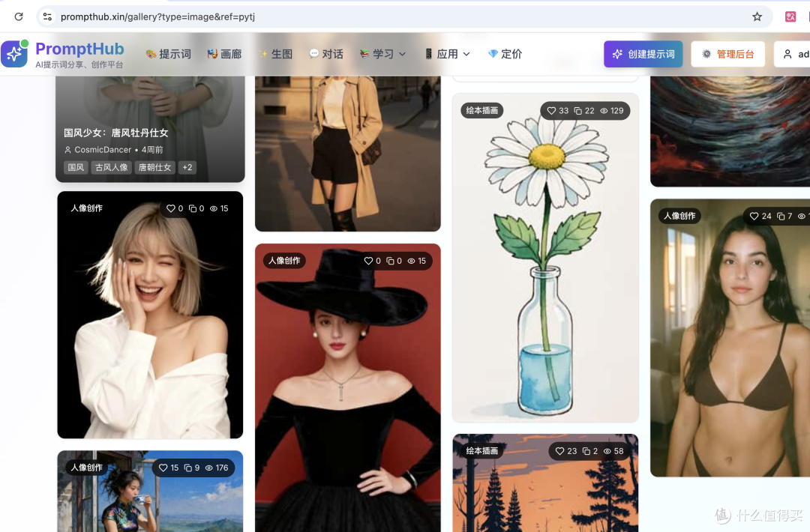Eye icon showing 129 views on daisy card
Viewport: 810px width, 532px height.
point(604,111)
